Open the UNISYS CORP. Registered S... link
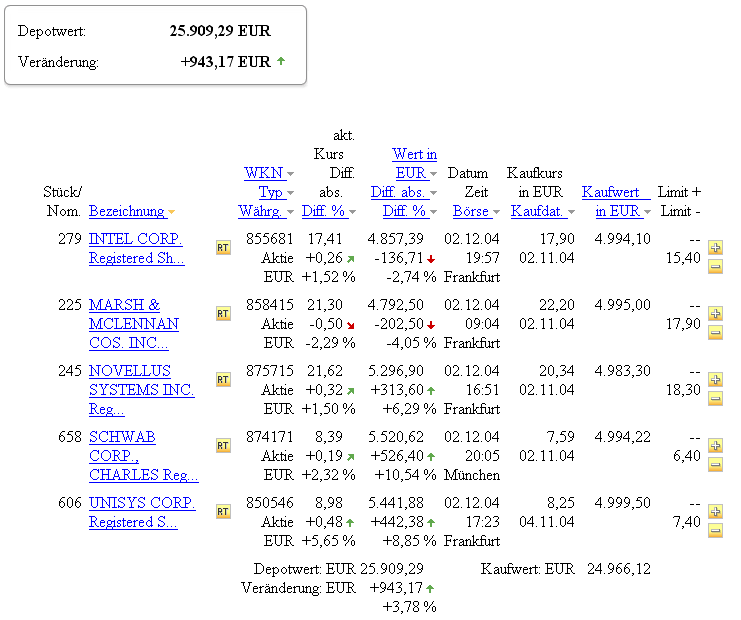Image resolution: width=741 pixels, height=620 pixels. pyautogui.click(x=142, y=512)
